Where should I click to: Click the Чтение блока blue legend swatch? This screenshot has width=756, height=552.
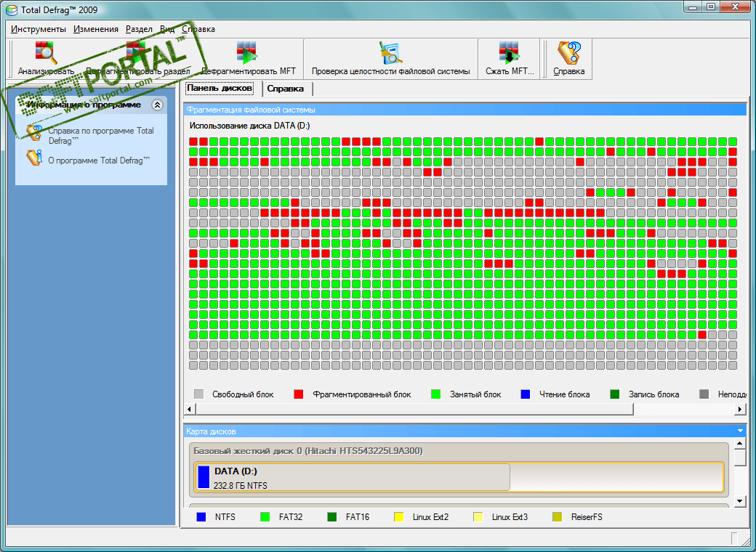coord(526,394)
